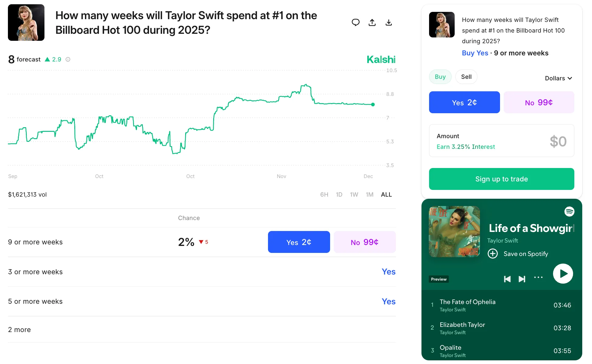592x364 pixels.
Task: Click the Sign up to trade button
Action: tap(501, 179)
